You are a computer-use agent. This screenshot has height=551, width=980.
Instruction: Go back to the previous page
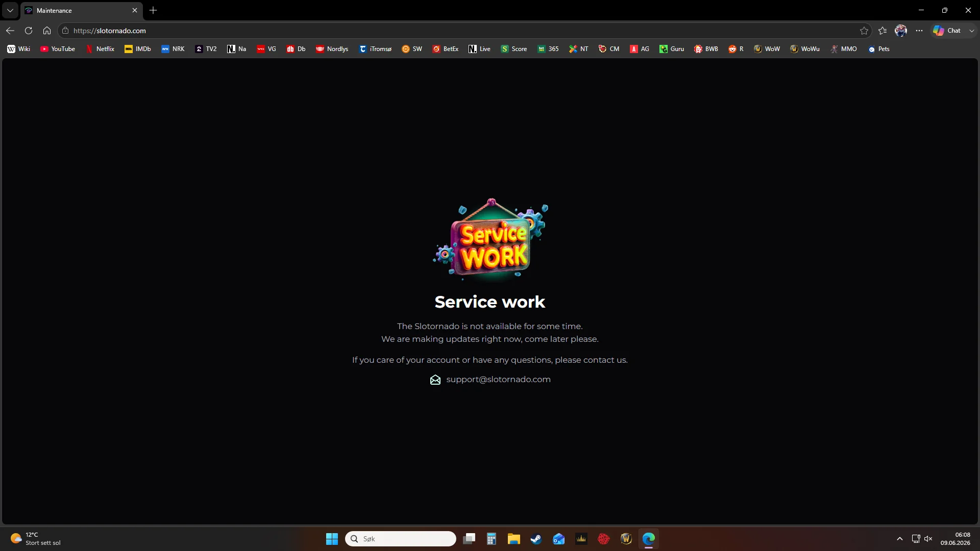click(10, 31)
